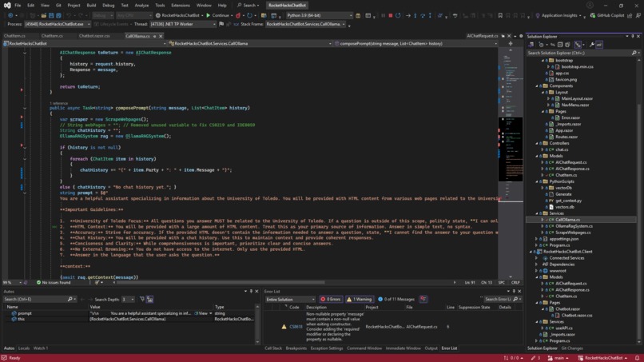Open the Python 3.9 (64-bit) environment dropdown
Image resolution: width=644 pixels, height=362 pixels.
319,15
